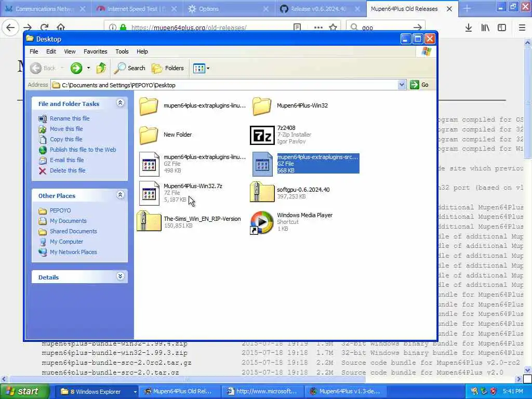Select the New Folder icon
The image size is (532, 399).
149,135
